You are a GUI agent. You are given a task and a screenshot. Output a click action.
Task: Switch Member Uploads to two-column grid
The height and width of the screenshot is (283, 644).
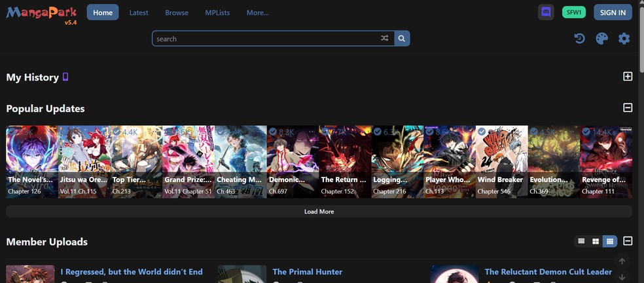tap(596, 241)
